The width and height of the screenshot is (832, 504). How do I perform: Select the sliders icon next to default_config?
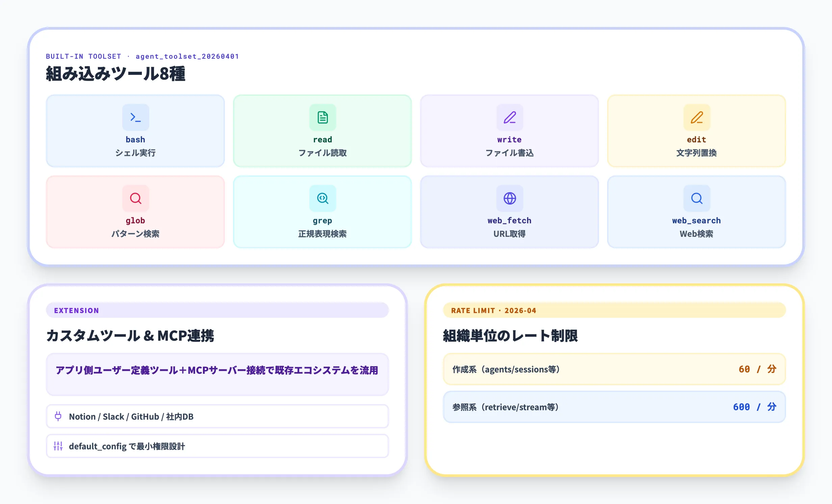pyautogui.click(x=58, y=446)
